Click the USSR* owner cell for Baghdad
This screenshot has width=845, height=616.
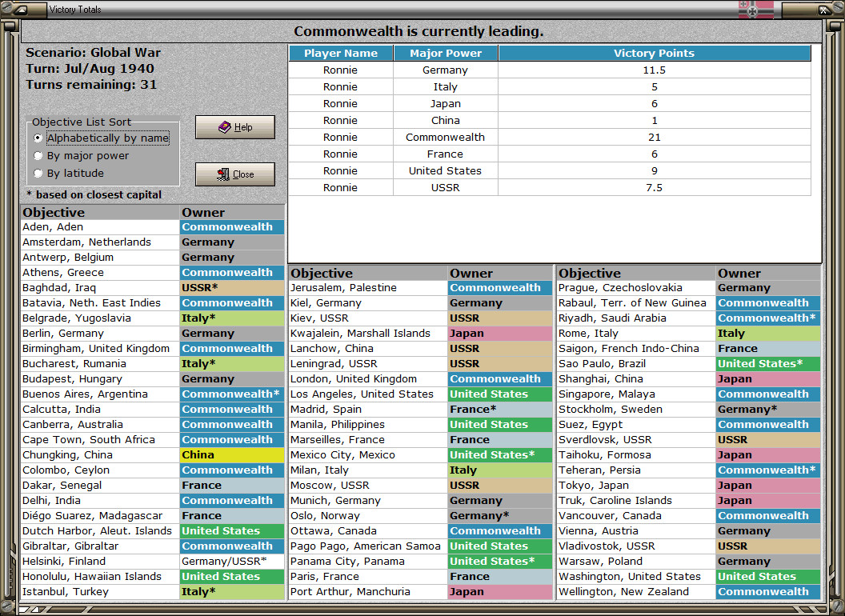[232, 288]
